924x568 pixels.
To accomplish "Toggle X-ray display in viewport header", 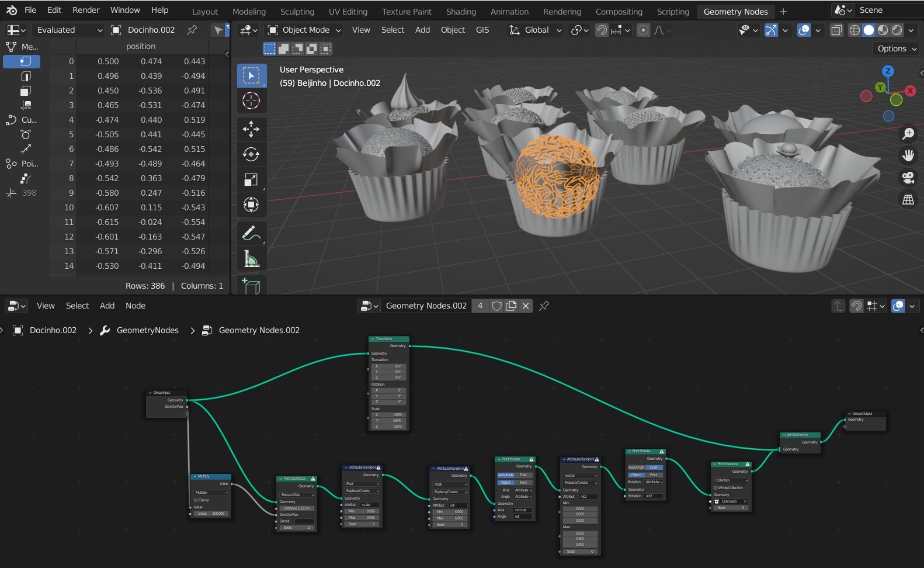I will [x=836, y=30].
